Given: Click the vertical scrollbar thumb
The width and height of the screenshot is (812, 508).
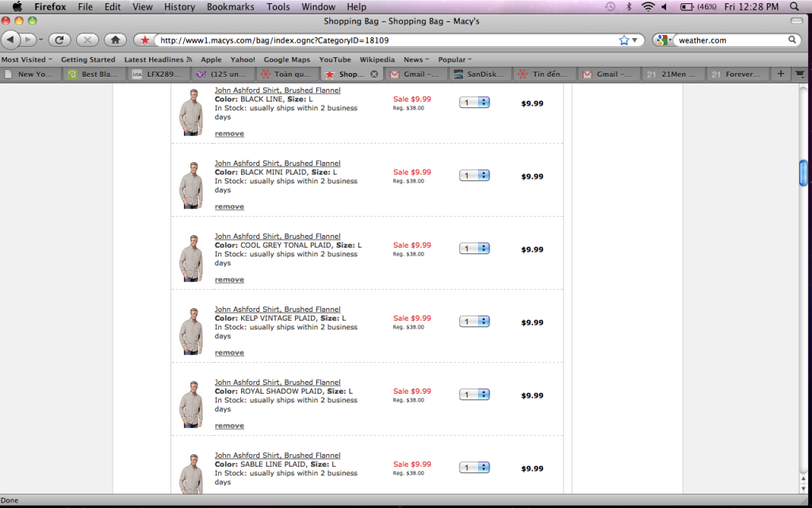Looking at the screenshot, I should 803,171.
